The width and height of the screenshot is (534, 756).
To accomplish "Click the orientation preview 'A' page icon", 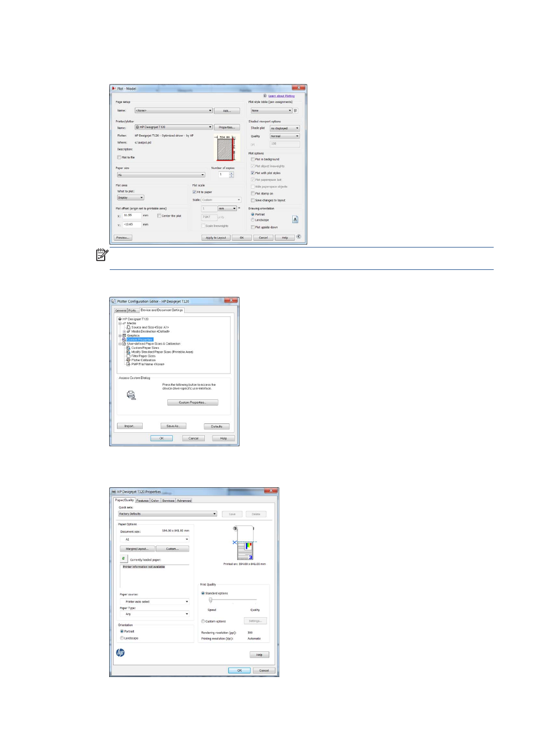I will click(x=295, y=220).
